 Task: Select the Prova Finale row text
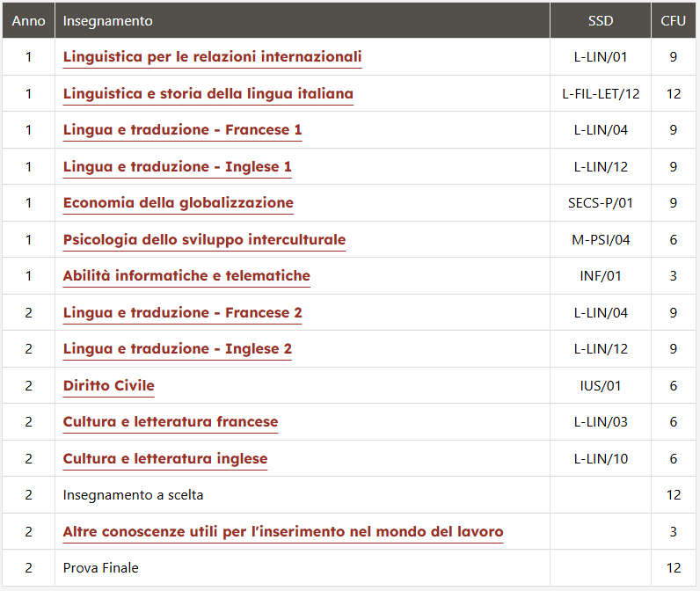point(100,568)
